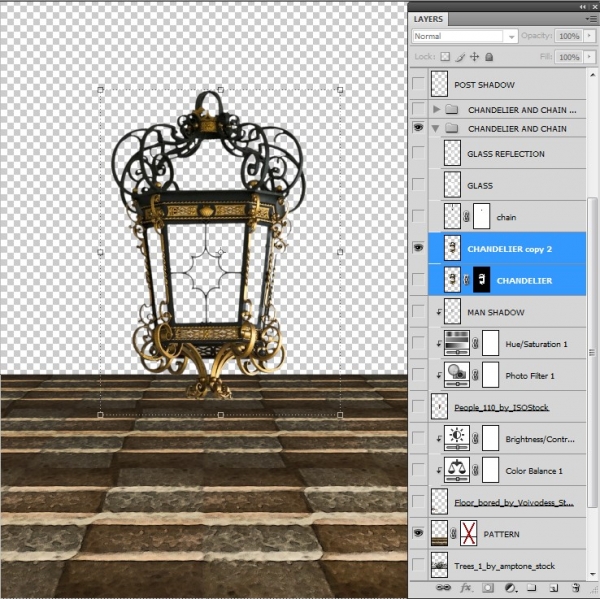600x599 pixels.
Task: Lock position move icon
Action: tap(474, 57)
